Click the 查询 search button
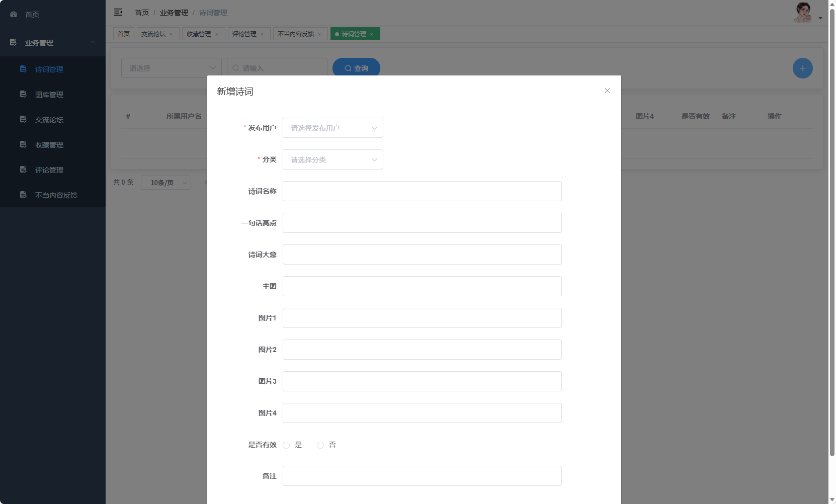 point(356,67)
